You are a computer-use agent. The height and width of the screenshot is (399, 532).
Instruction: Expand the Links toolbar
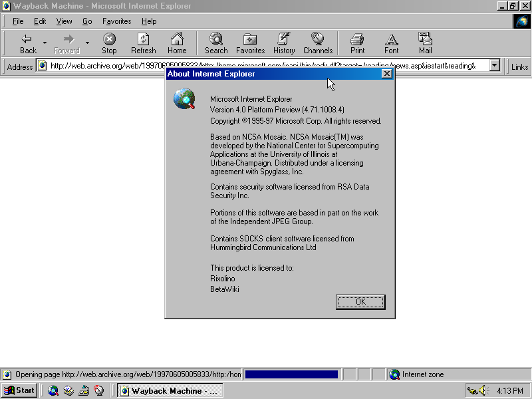pyautogui.click(x=519, y=67)
